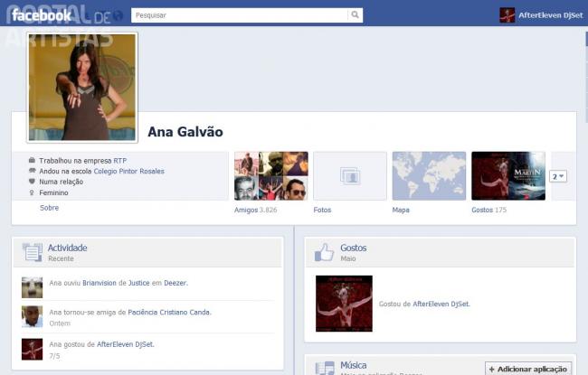
Task: Expand the 2 more sections dropdown
Action: click(x=558, y=176)
